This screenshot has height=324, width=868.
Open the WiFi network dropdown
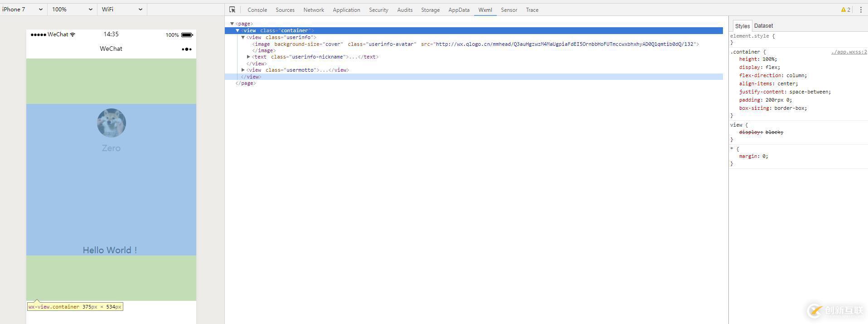point(122,9)
